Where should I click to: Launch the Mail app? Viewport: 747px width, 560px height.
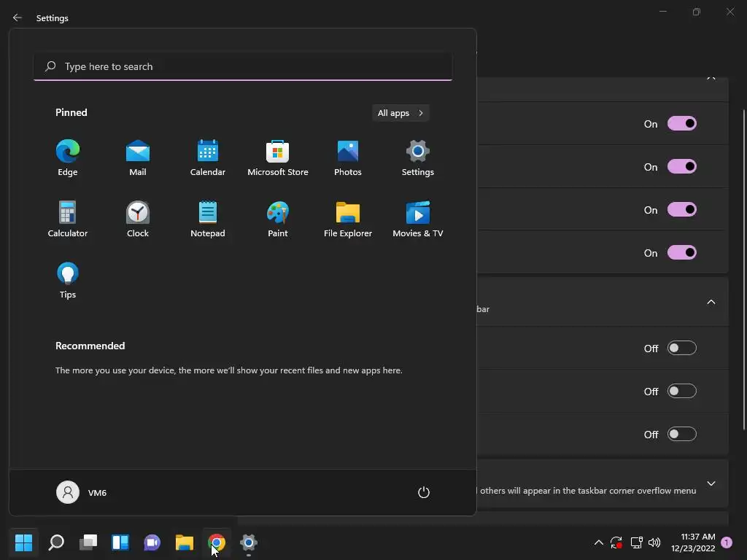(138, 158)
